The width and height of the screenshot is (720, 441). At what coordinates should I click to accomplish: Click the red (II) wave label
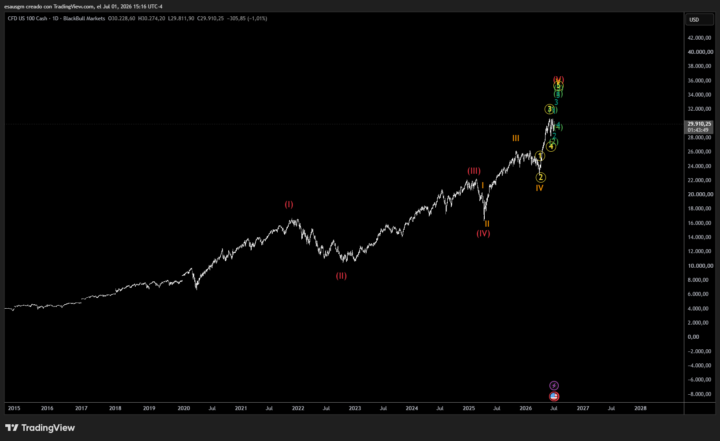tap(341, 276)
